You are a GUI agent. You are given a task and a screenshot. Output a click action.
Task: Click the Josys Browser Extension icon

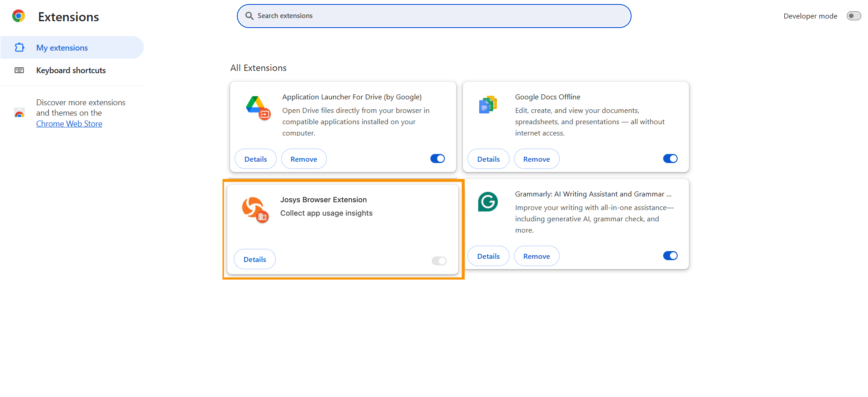click(255, 210)
